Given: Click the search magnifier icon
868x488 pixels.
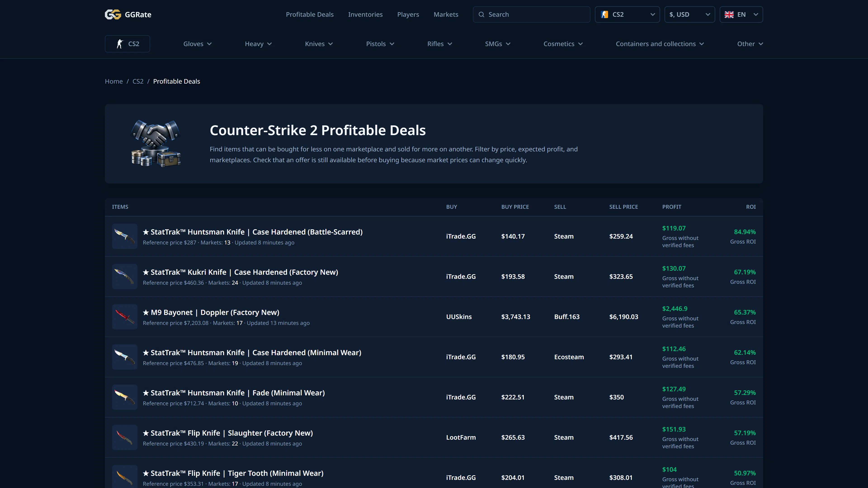Looking at the screenshot, I should (481, 14).
